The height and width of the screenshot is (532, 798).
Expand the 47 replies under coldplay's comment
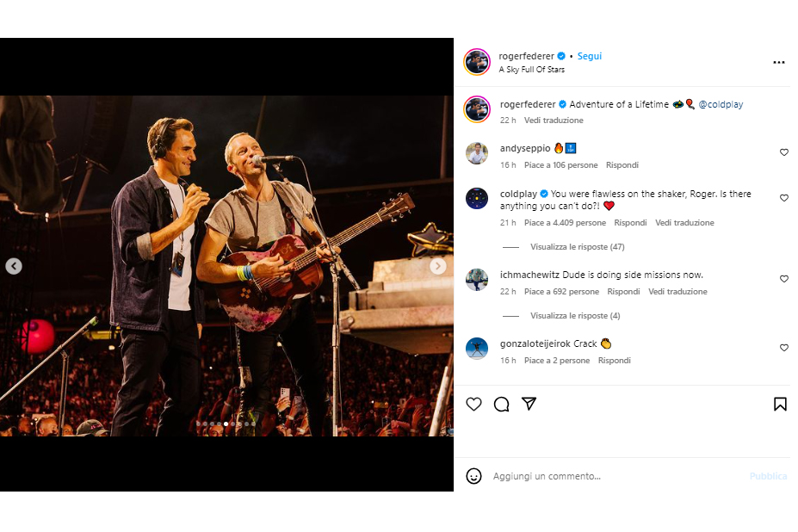[x=577, y=247]
